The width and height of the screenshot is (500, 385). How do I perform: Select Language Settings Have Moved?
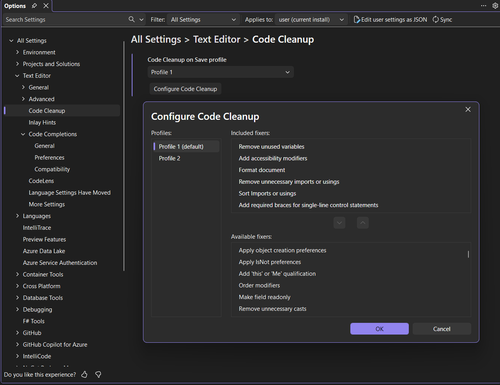click(70, 193)
